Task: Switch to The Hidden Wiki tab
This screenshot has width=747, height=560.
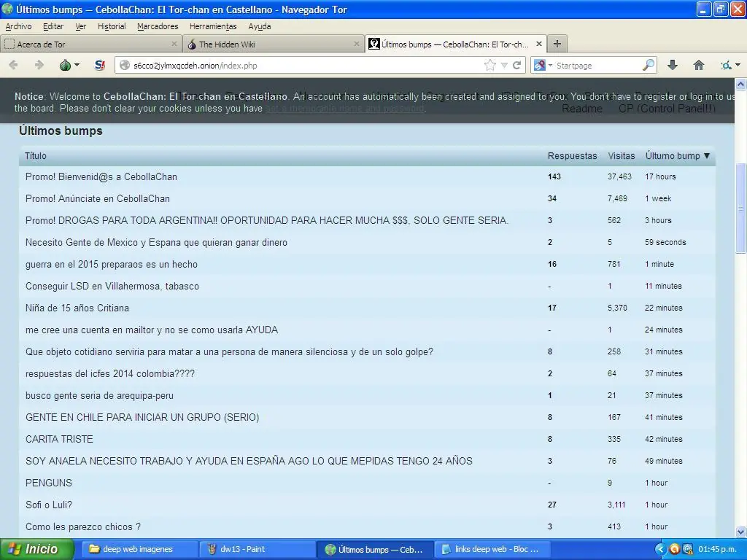Action: 273,44
